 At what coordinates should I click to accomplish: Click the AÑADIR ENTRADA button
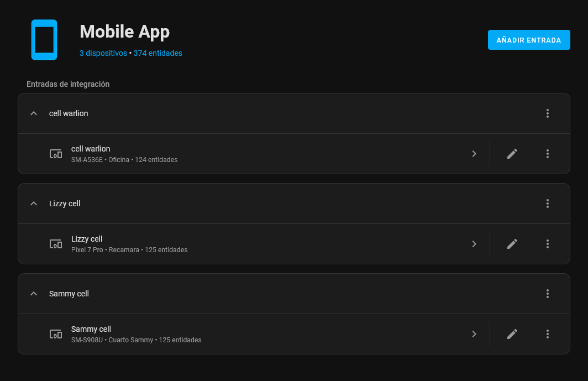click(529, 40)
